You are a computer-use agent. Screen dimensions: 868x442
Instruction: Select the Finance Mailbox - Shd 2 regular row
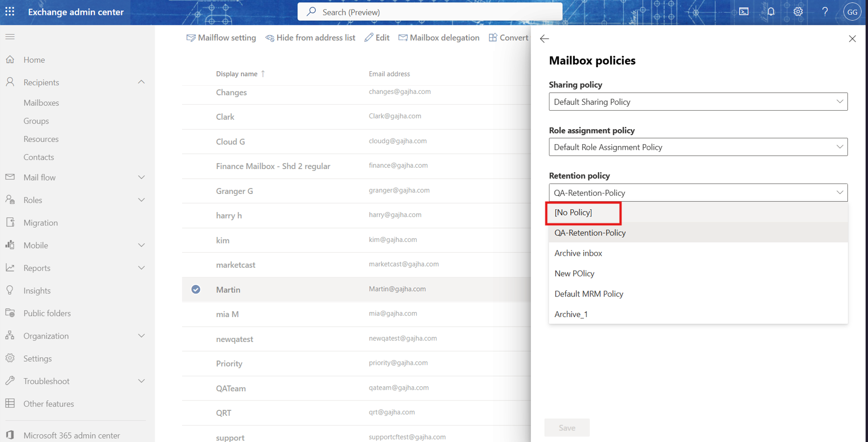pos(356,166)
